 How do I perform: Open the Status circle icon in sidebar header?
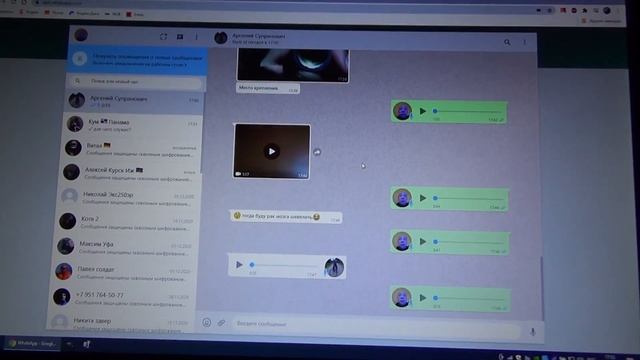(x=163, y=37)
